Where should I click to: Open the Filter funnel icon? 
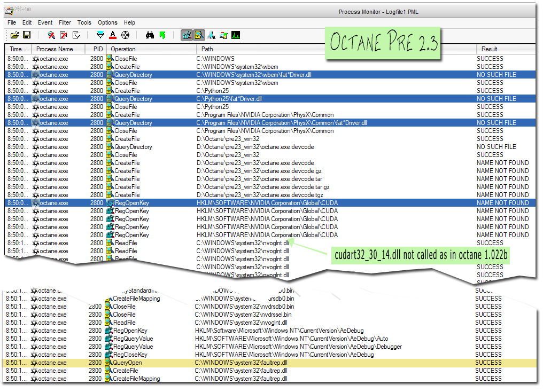pos(100,35)
